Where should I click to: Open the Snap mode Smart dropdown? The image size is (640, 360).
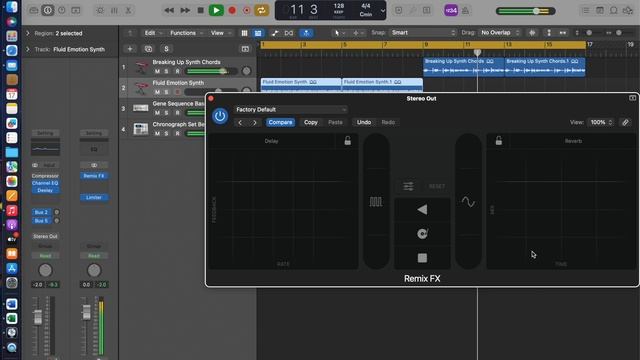(423, 33)
